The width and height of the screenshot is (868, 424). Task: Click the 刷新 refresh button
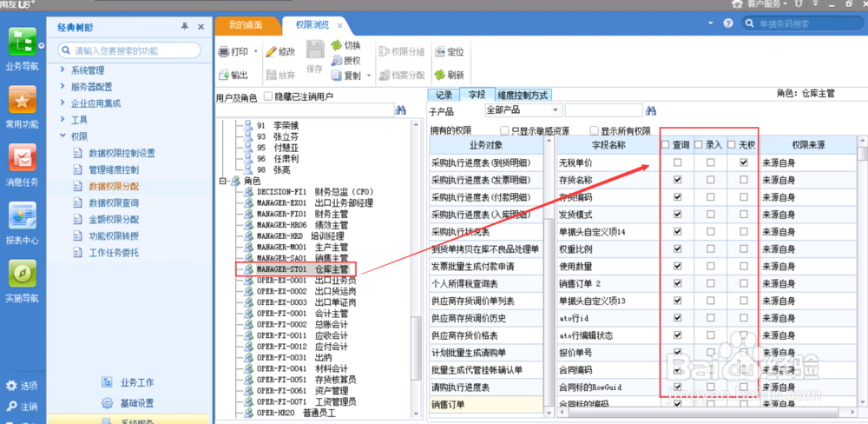[x=450, y=75]
